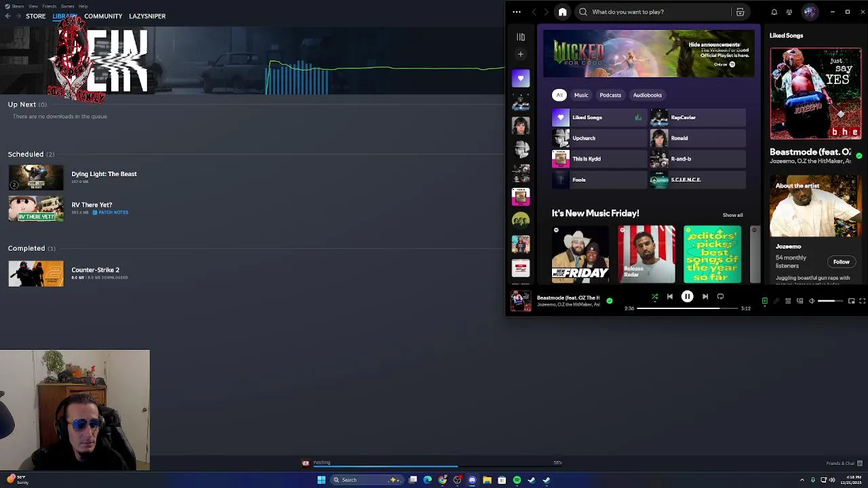Enter Spotify full screen mode
The image size is (868, 488).
point(862,301)
